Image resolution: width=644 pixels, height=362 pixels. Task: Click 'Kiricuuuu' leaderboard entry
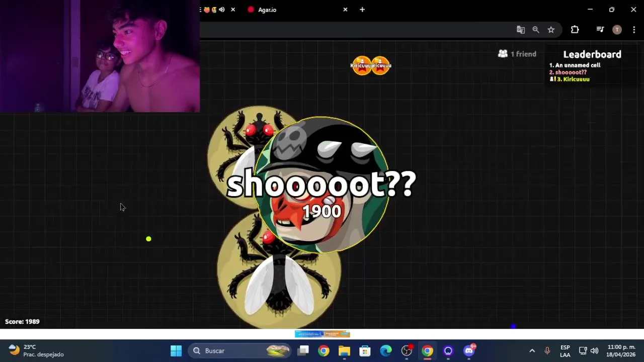(570, 79)
